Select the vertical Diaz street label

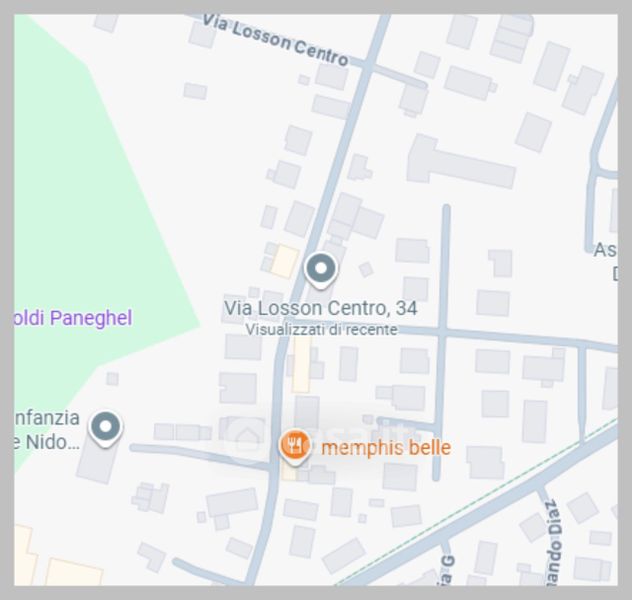[553, 542]
